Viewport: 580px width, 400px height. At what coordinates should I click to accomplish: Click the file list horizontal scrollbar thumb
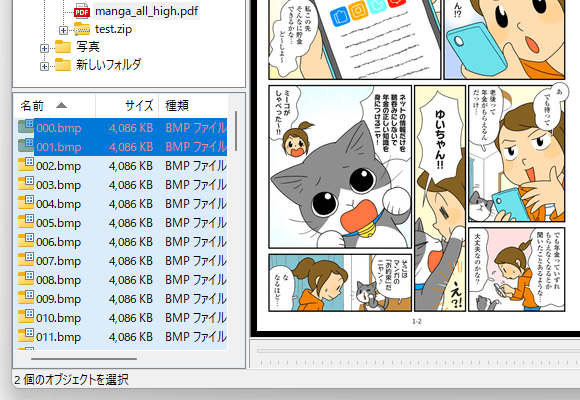pos(84,359)
